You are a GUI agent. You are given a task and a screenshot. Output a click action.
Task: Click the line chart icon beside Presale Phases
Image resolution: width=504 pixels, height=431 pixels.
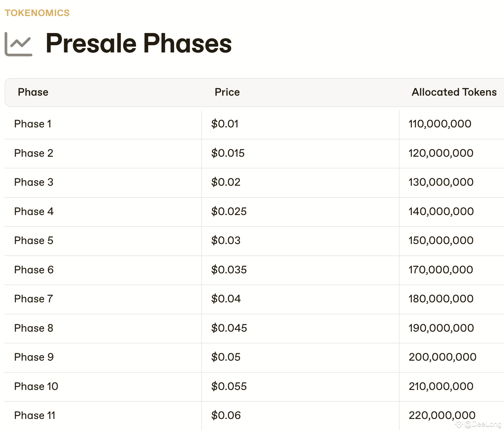(x=18, y=44)
